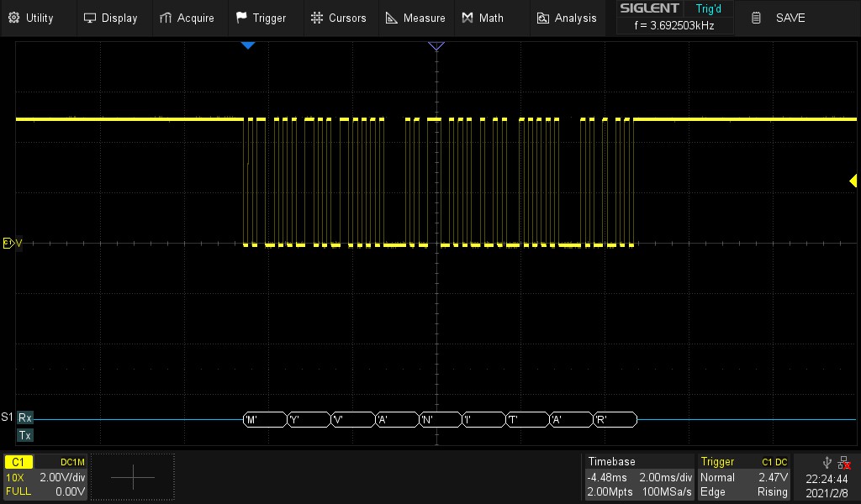Open the Display menu
Screen dimensions: 861x504
[111, 18]
